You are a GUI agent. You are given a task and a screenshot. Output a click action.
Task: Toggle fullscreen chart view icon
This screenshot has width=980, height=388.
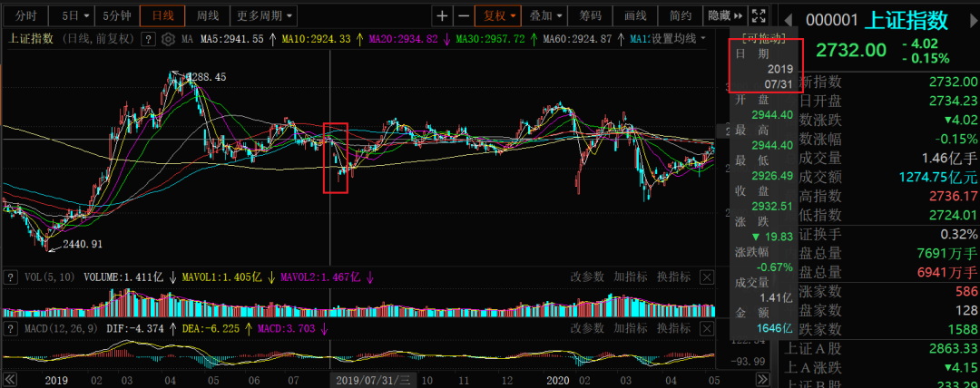coord(759,15)
